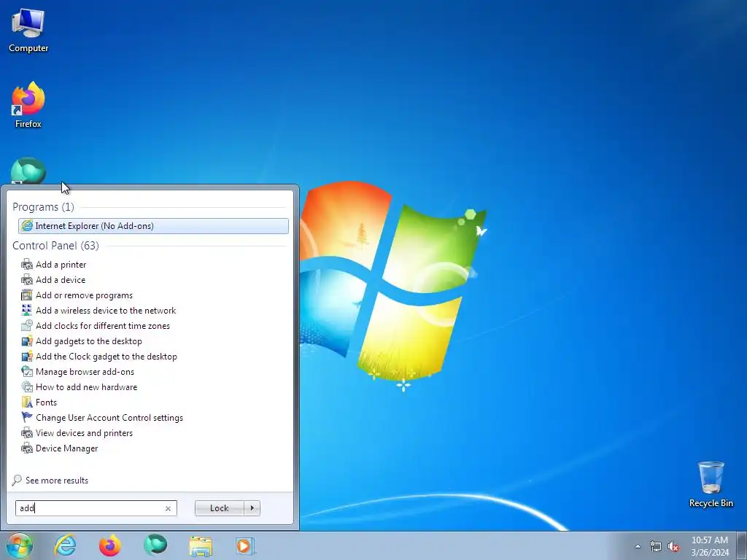Launch Firefox from the taskbar
Viewport: 747px width, 560px height.
[110, 545]
